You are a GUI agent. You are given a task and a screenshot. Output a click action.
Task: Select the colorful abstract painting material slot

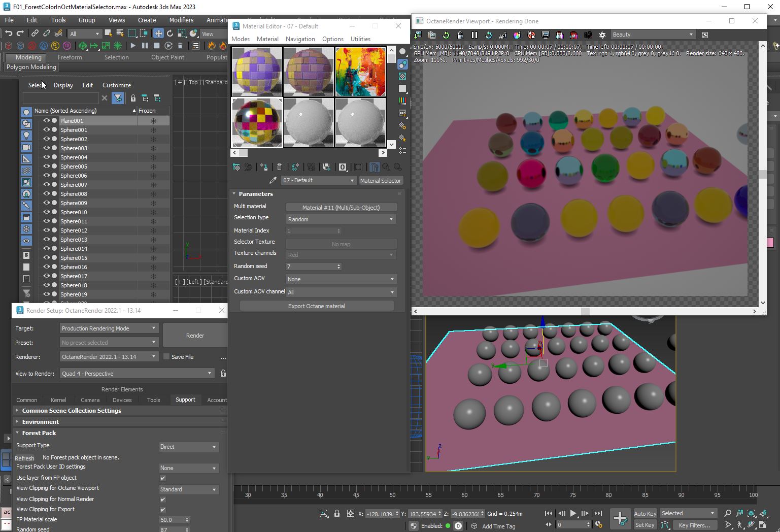360,72
